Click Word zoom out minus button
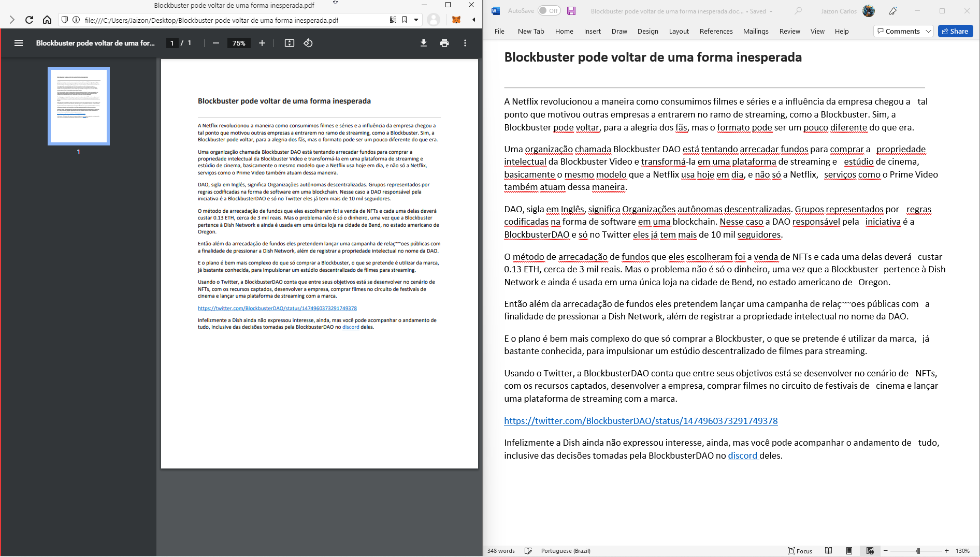Image resolution: width=980 pixels, height=557 pixels. 886,551
